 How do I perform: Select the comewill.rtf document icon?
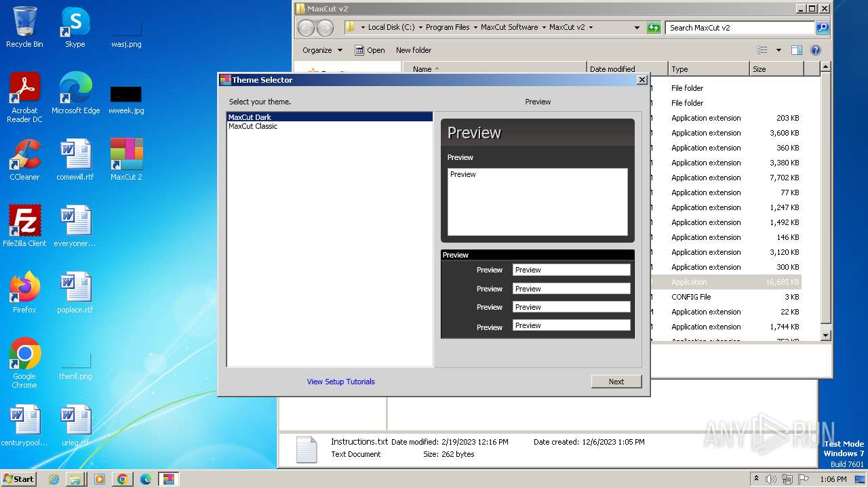pos(75,160)
